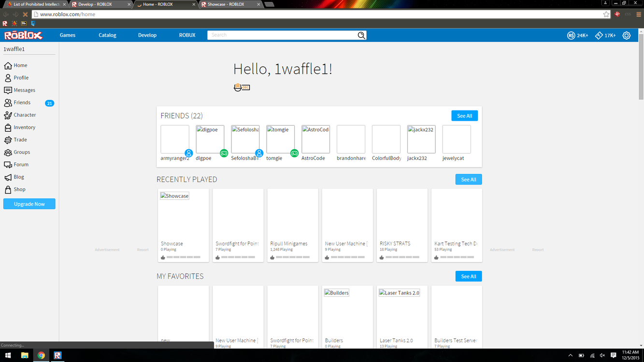Click the online status indicator on tomgie
644x362 pixels.
pyautogui.click(x=294, y=153)
